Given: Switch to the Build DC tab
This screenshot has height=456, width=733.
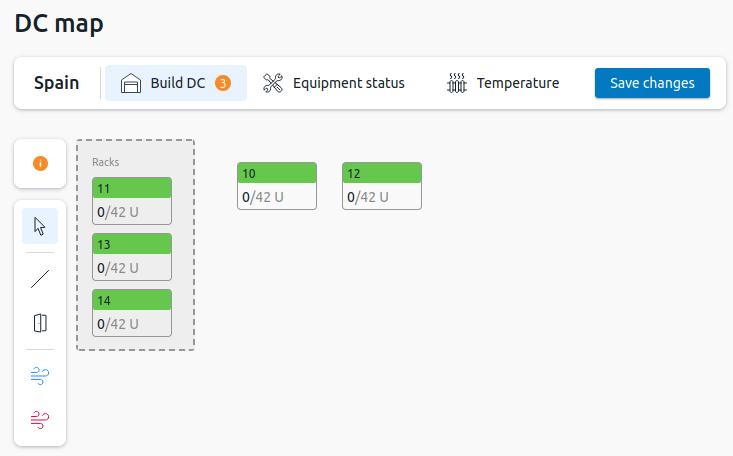Looking at the screenshot, I should coord(177,83).
